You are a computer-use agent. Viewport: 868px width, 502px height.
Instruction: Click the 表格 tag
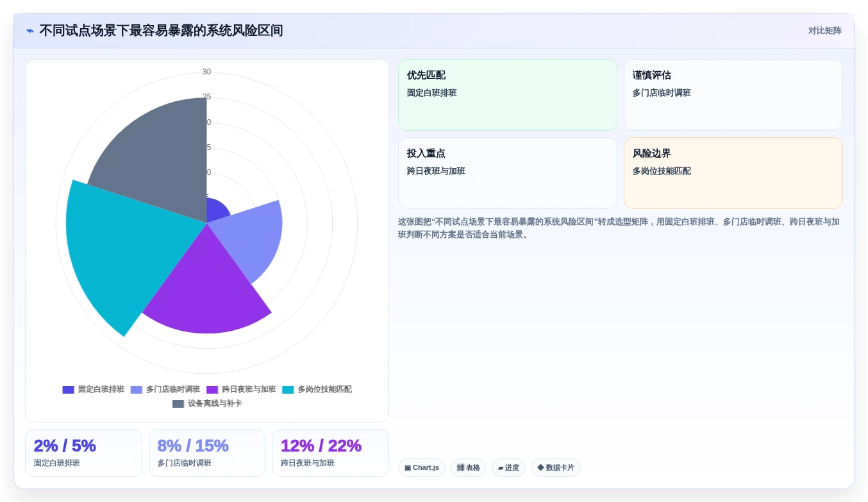tap(469, 468)
